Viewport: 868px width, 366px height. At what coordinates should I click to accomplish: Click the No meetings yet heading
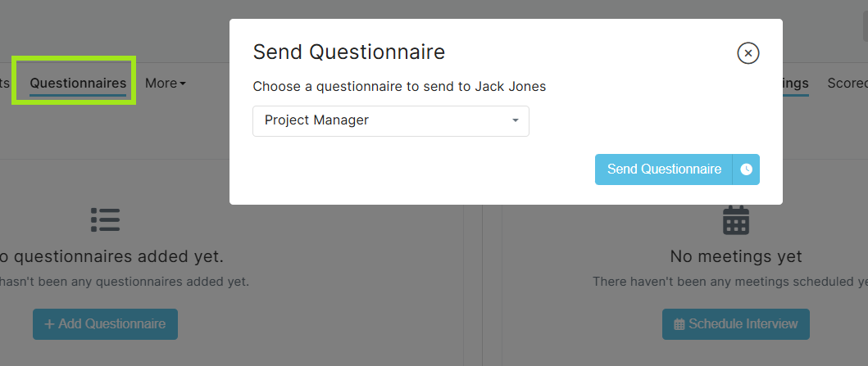coord(736,256)
